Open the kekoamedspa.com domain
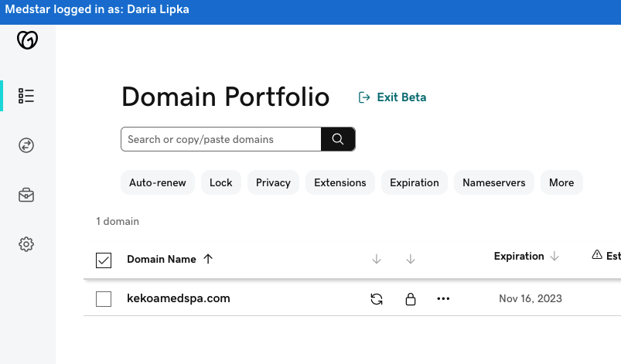The height and width of the screenshot is (364, 621). pos(178,298)
